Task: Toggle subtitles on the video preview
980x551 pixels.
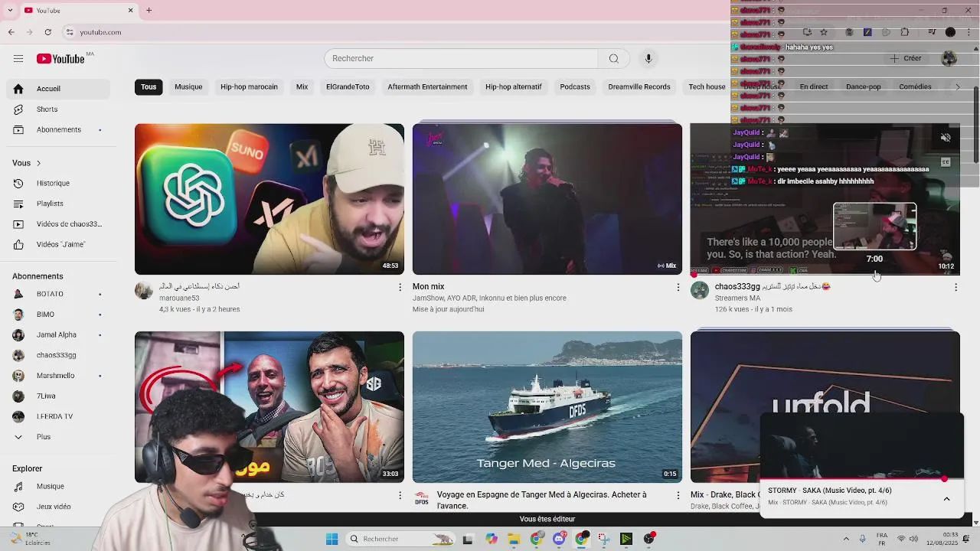Action: click(946, 162)
